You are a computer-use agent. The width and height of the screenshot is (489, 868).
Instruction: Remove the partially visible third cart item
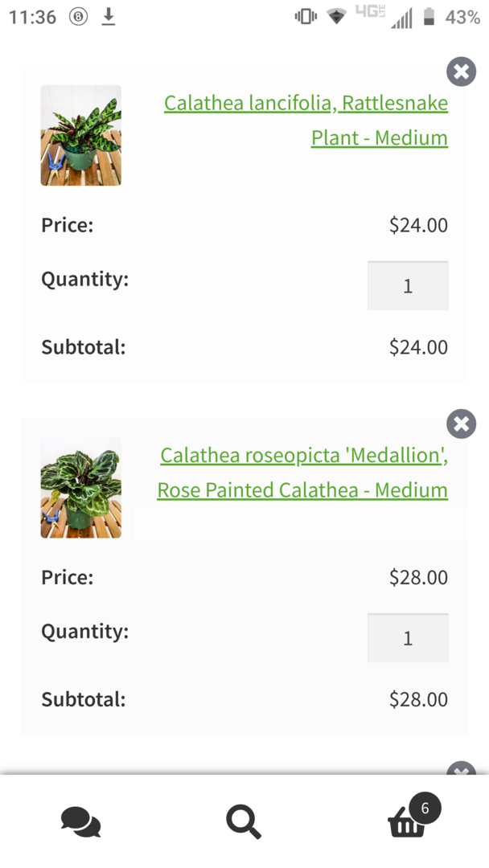pyautogui.click(x=461, y=769)
